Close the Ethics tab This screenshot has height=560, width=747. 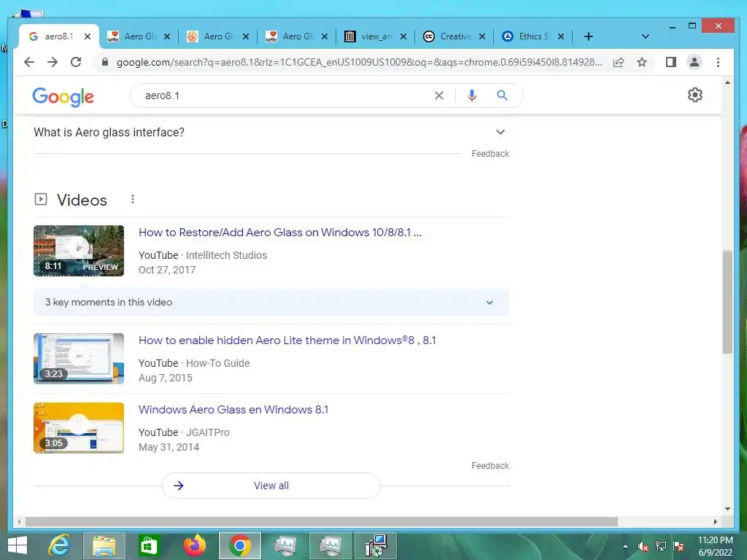point(561,36)
